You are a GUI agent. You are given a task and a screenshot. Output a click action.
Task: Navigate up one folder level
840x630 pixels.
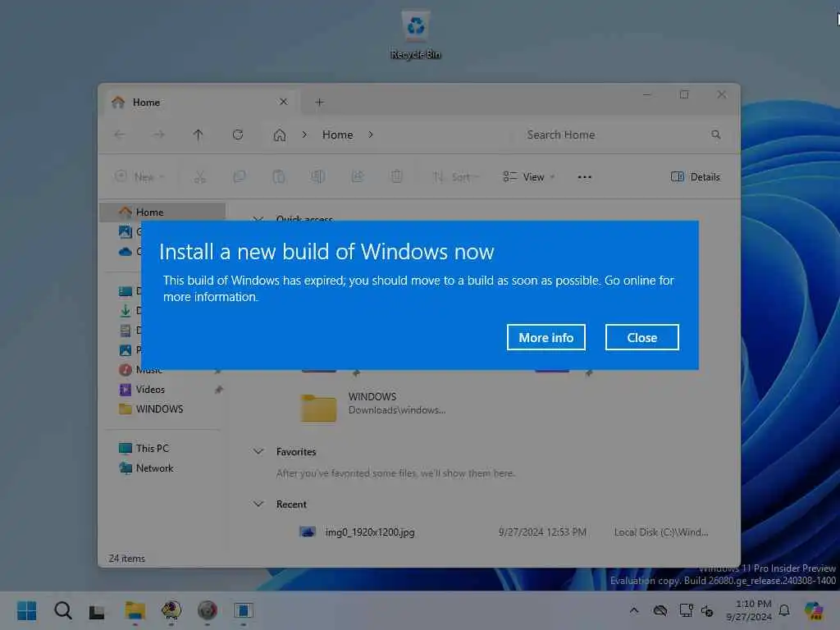[x=199, y=135]
